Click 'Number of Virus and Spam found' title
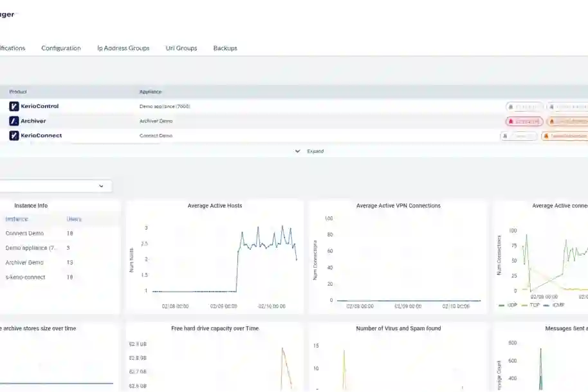588x392 pixels. [398, 328]
